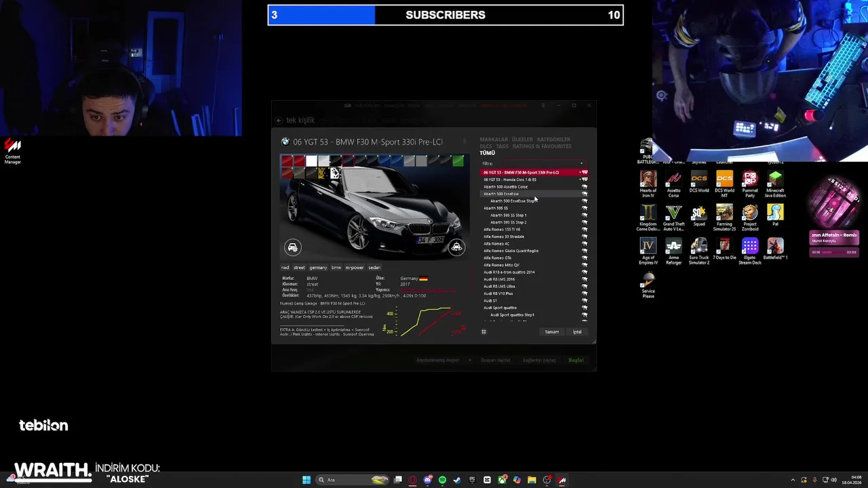Open Squad desktop shortcut
This screenshot has height=488, width=868.
click(x=699, y=216)
